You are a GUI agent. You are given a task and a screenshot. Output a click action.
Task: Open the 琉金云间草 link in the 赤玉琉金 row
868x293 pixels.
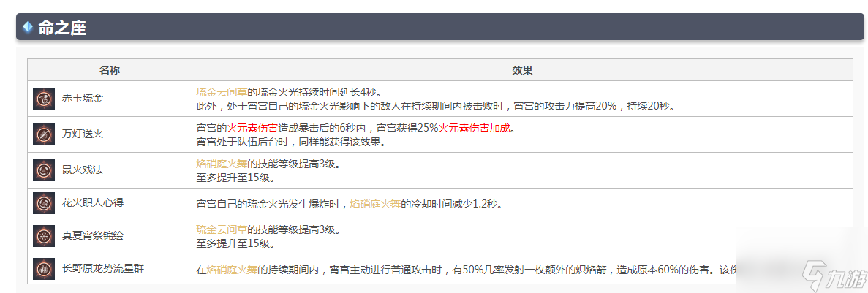pos(222,92)
